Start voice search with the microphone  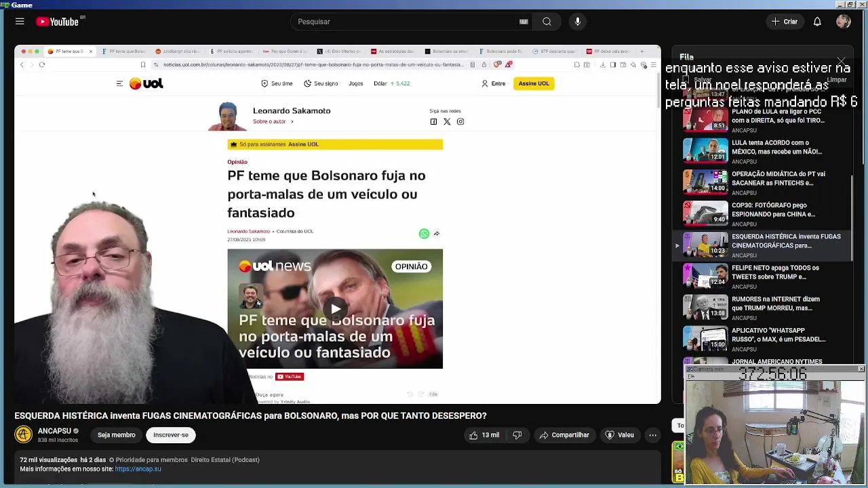[x=578, y=22]
